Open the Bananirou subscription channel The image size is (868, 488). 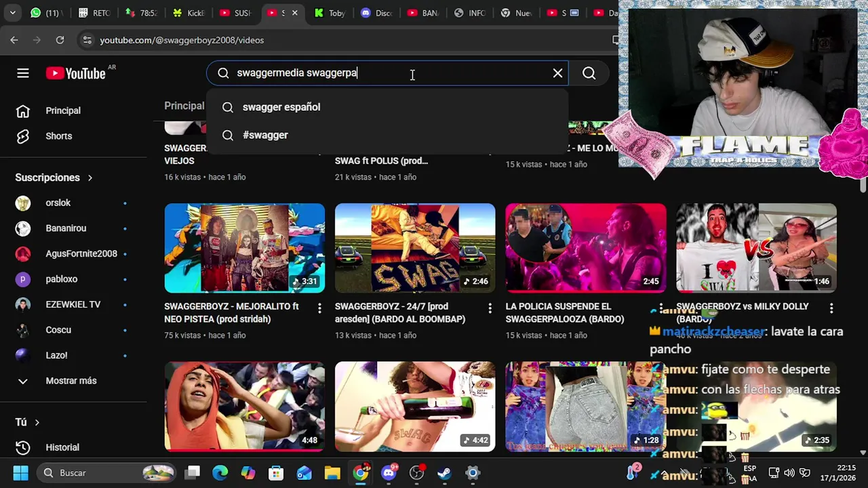(73, 228)
